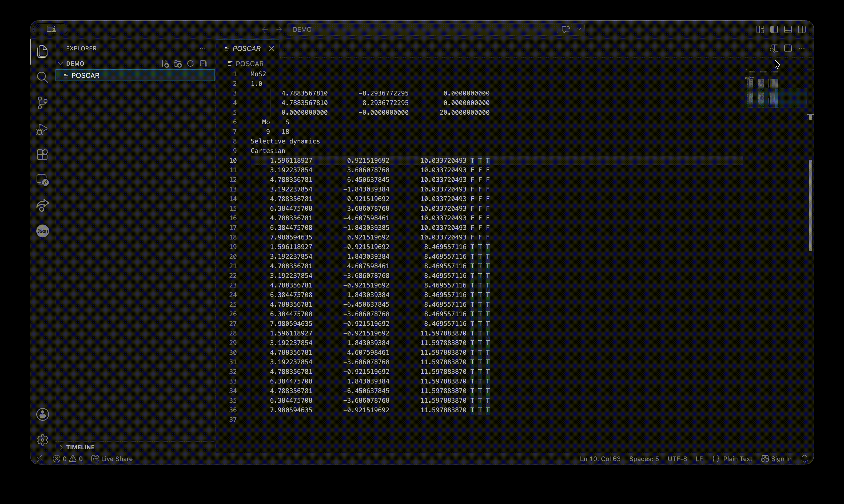Open the Source Control view
This screenshot has height=504, width=844.
tap(42, 103)
